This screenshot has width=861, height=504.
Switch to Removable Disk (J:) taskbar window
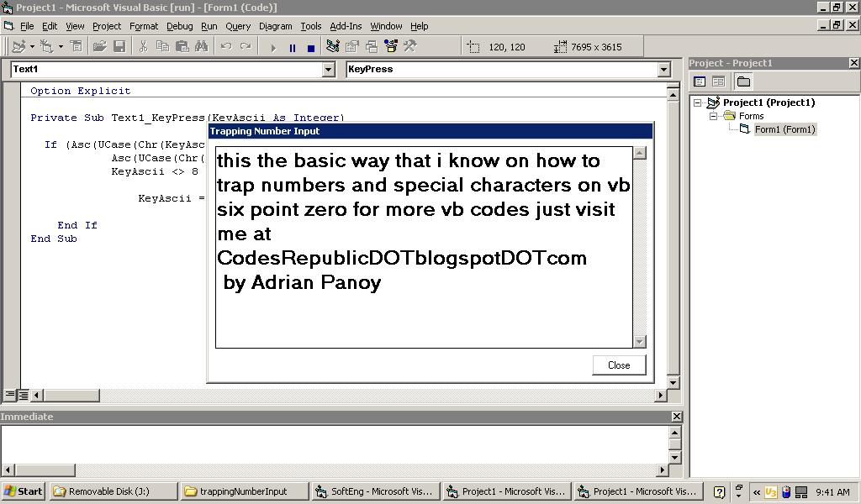(114, 491)
